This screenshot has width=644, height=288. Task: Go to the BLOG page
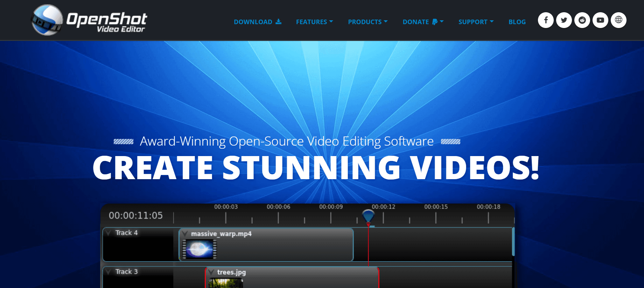tap(517, 22)
